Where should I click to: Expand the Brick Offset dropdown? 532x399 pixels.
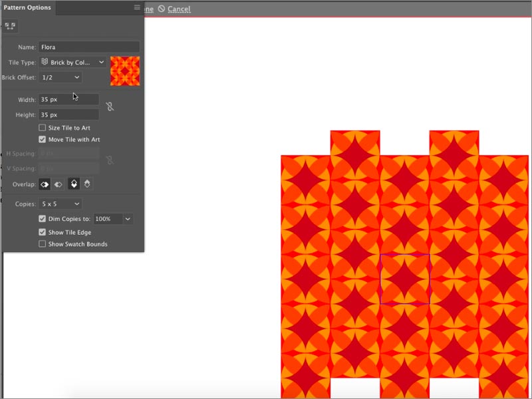coord(60,77)
